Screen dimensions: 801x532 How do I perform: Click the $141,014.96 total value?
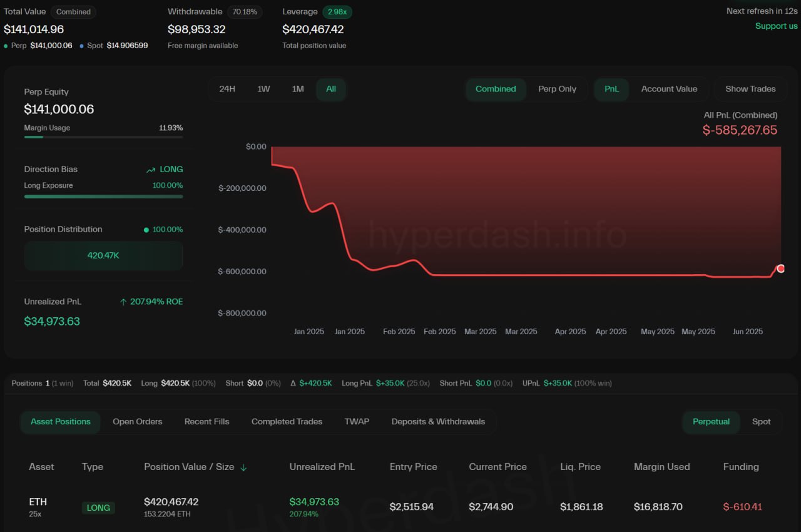34,29
